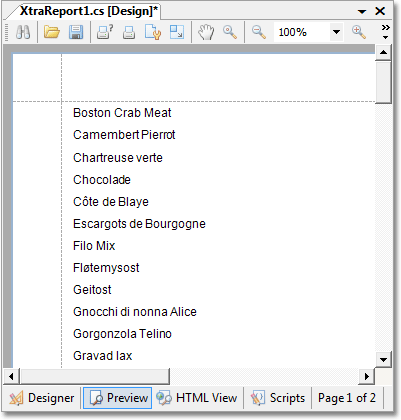The width and height of the screenshot is (401, 420).
Task: Open the Page Setup icon
Action: point(153,32)
